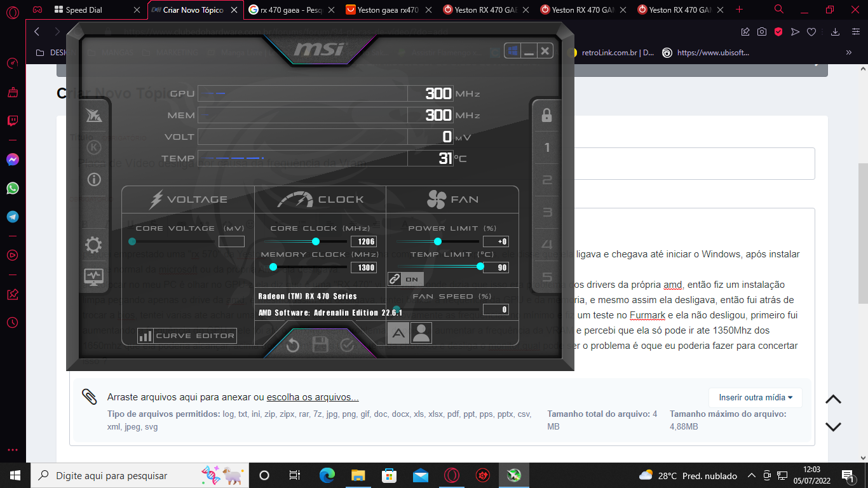This screenshot has width=868, height=488.
Task: Open history clock icon in Opera sidebar
Action: [13, 323]
